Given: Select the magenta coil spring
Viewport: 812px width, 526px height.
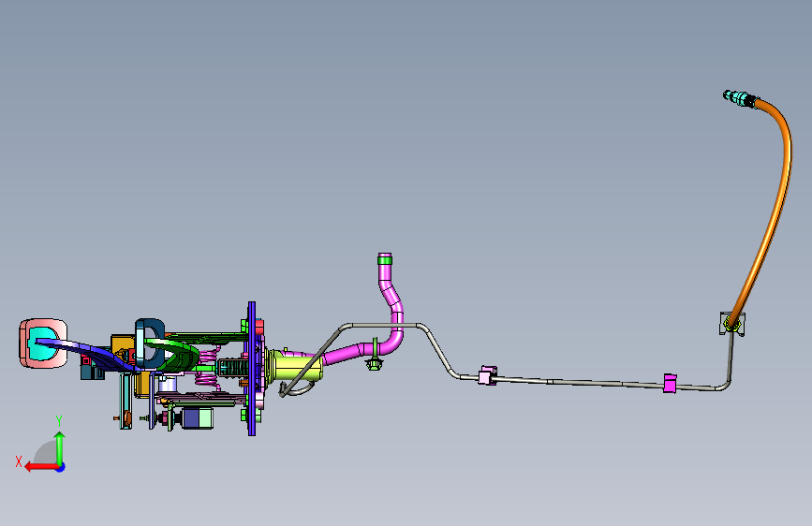Looking at the screenshot, I should pos(208,368).
